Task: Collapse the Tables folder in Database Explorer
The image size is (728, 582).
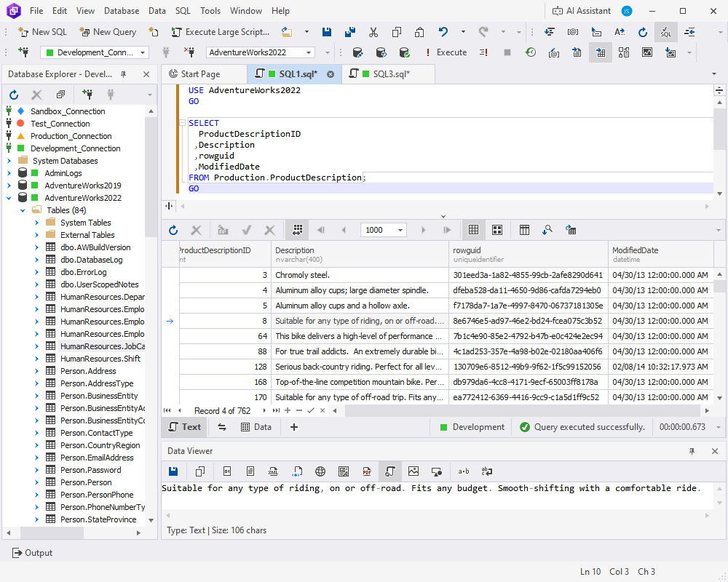Action: coord(22,210)
